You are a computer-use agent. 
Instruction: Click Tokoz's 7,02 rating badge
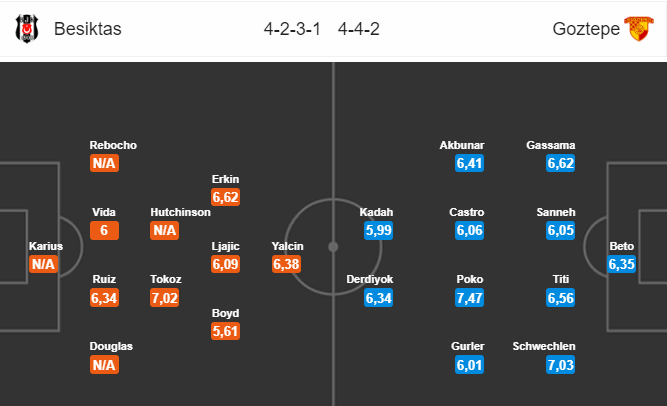165,297
